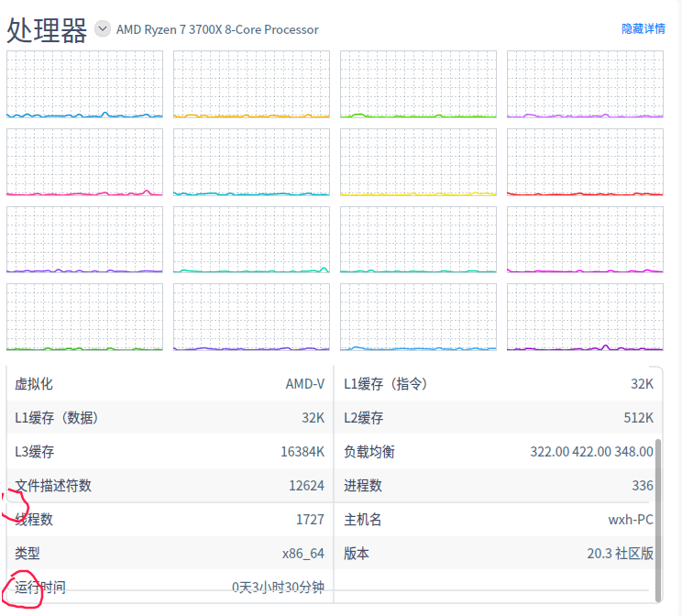Click the 处理器 heading
Image resolution: width=682 pixels, height=616 pixels.
coord(47,30)
